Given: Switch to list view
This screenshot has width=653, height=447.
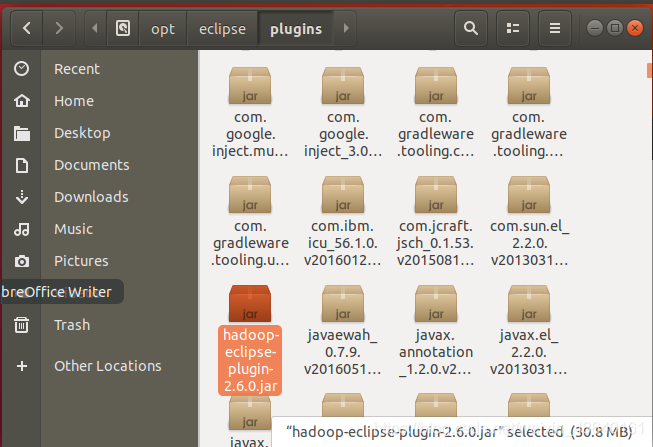Looking at the screenshot, I should [x=513, y=28].
